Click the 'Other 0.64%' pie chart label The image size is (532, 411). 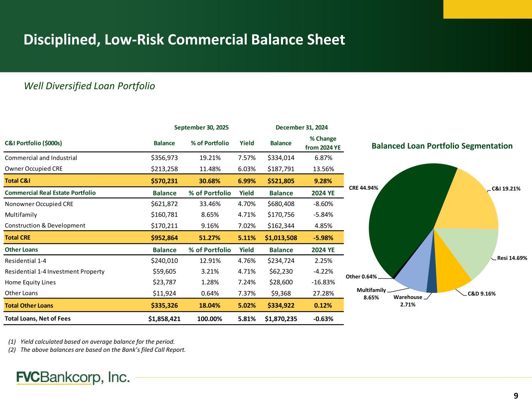361,277
